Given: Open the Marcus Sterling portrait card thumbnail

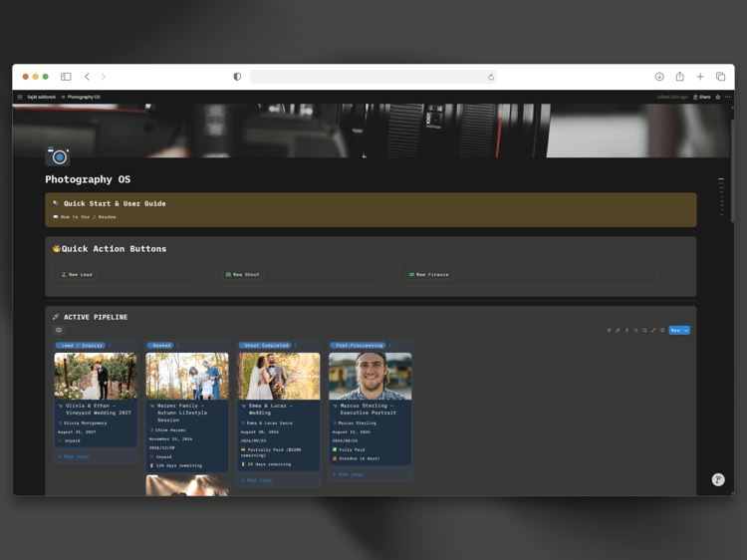Looking at the screenshot, I should point(371,376).
